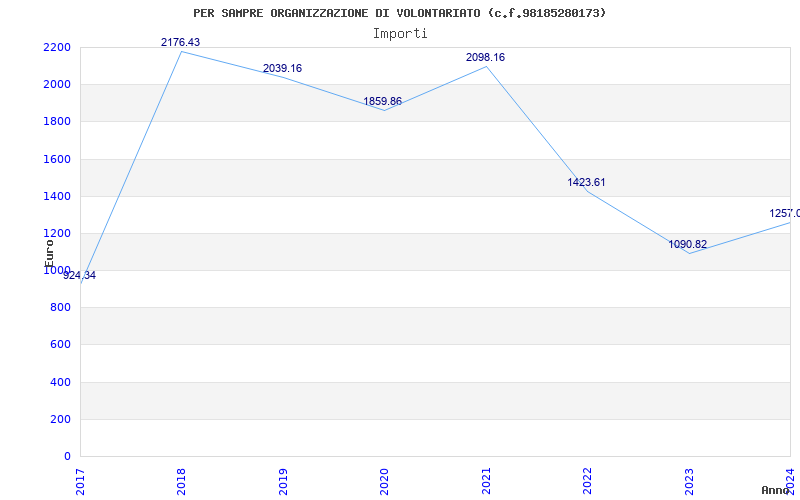Click the x-axis year label 2018
The width and height of the screenshot is (800, 500).
point(182,481)
